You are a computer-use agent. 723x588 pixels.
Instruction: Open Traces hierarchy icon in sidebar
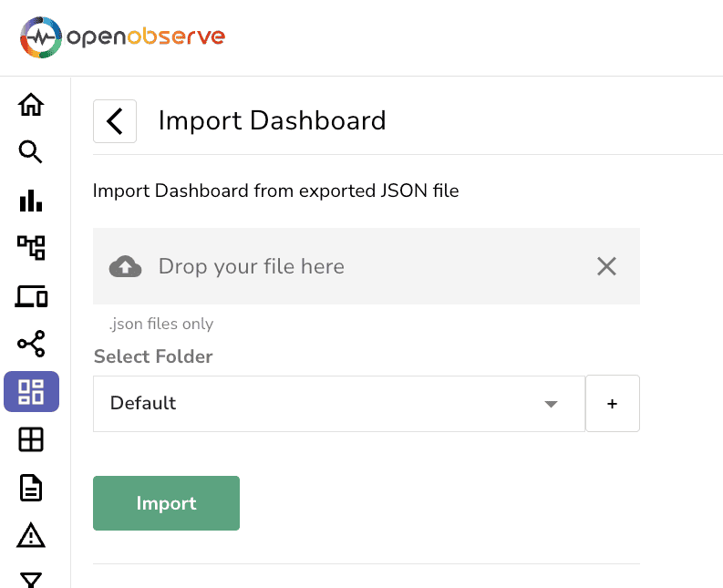click(x=31, y=248)
